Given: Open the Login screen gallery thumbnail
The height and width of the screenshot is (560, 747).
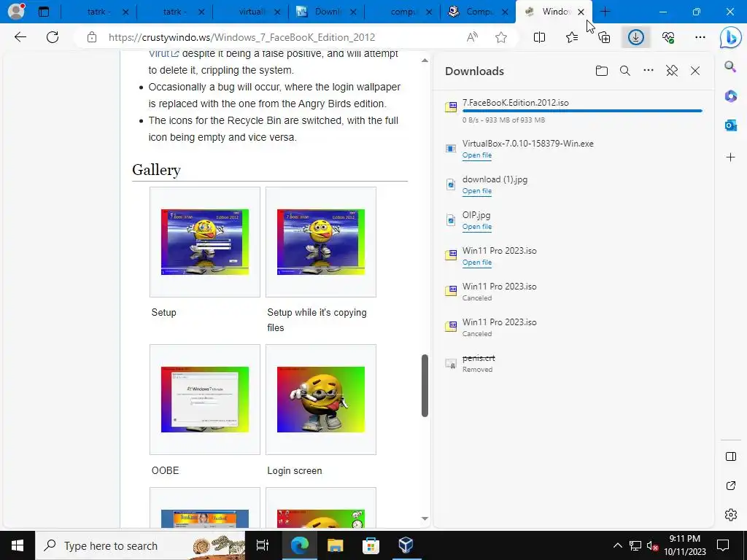Looking at the screenshot, I should click(x=321, y=400).
